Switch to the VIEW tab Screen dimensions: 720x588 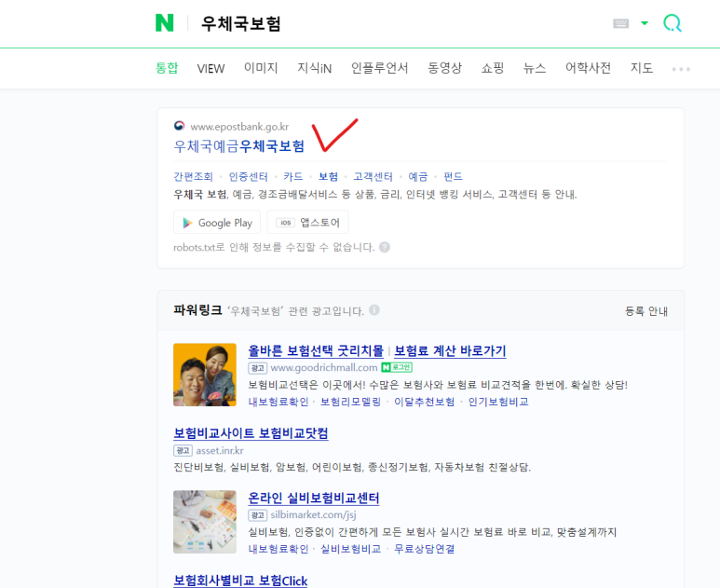point(211,68)
